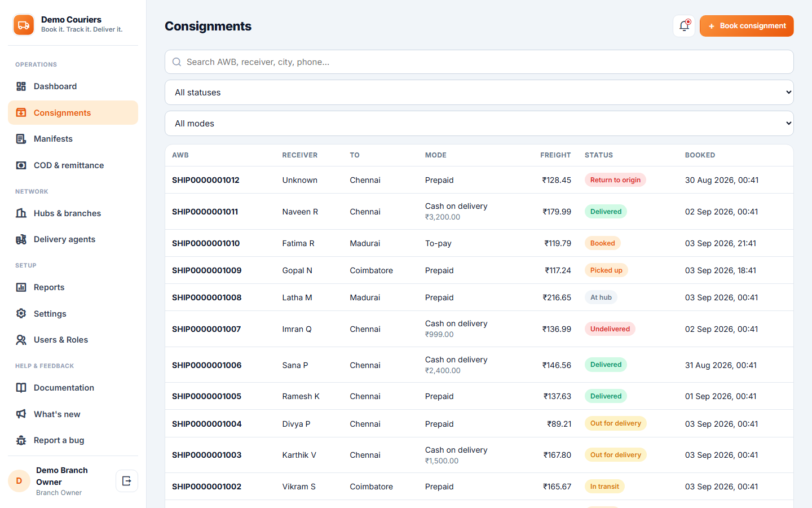Navigate to Hubs & branches label
Screen dimensions: 812x508
tap(67, 213)
